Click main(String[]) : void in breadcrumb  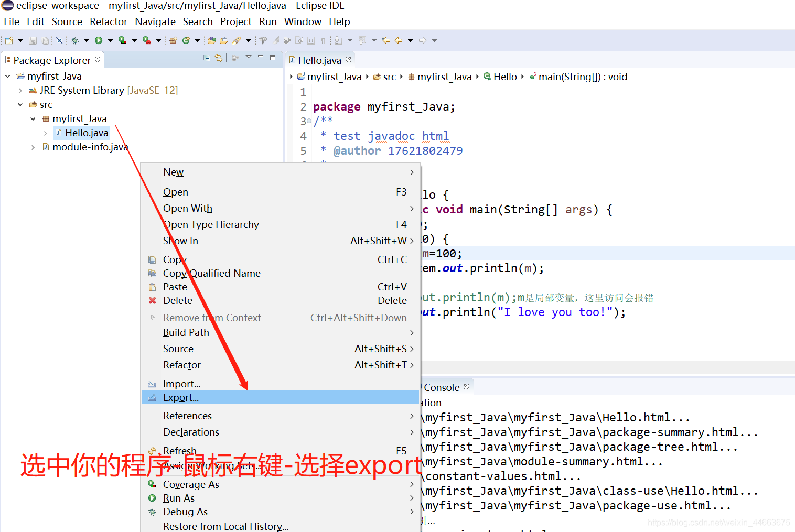pyautogui.click(x=578, y=77)
